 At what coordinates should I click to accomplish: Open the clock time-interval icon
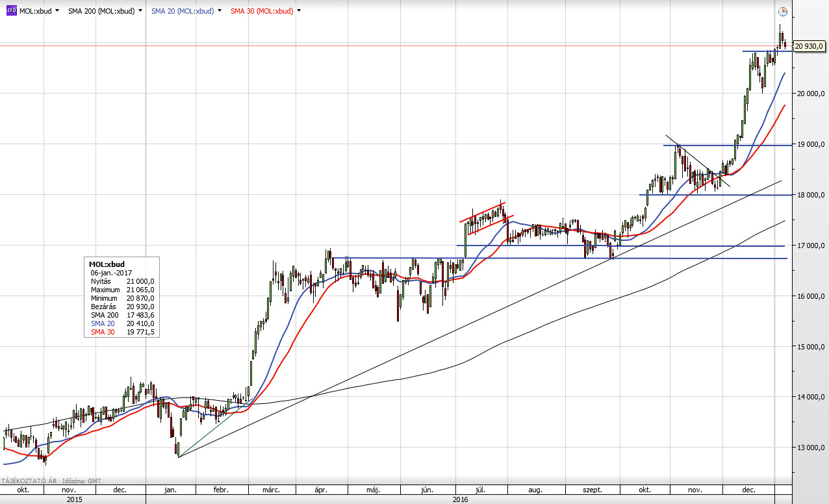pyautogui.click(x=783, y=11)
